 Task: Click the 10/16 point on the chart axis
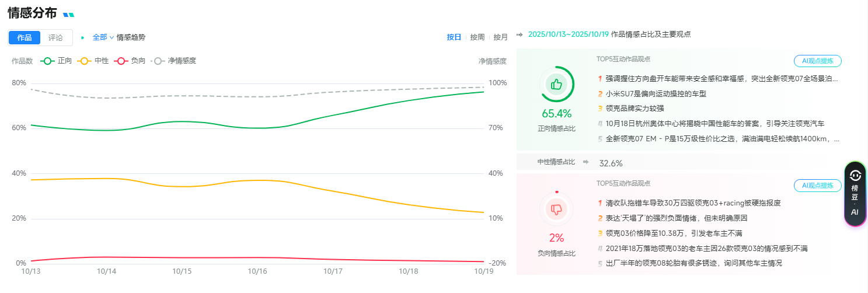pos(257,271)
